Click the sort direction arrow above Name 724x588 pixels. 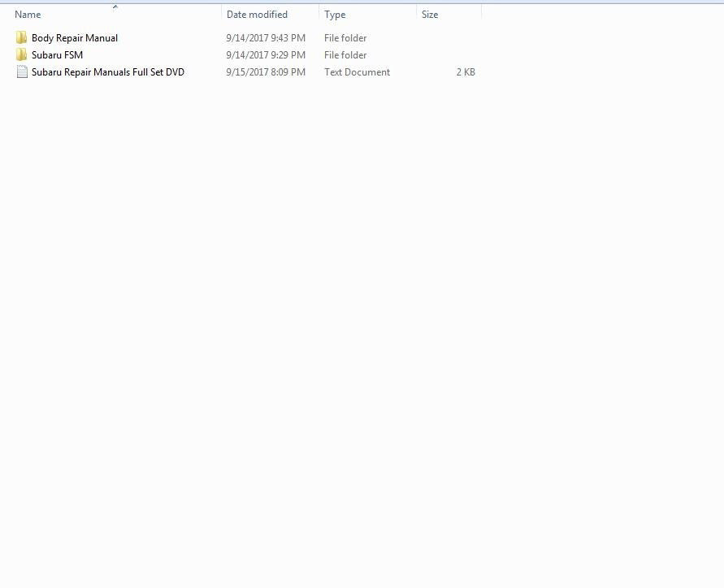click(115, 7)
